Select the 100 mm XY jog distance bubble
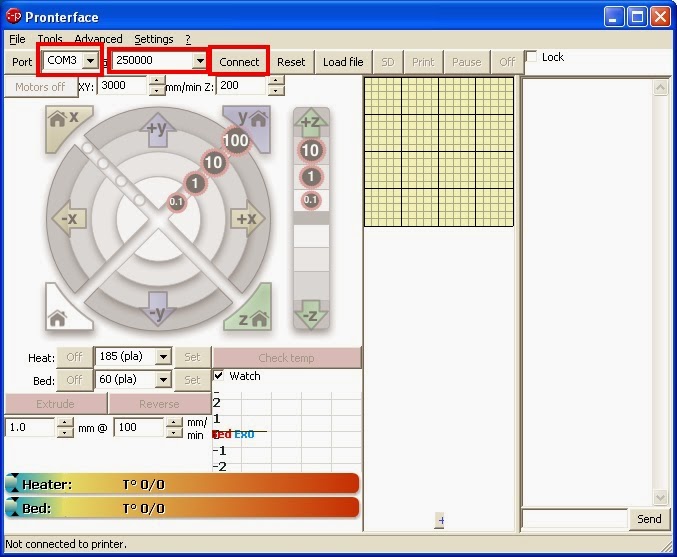This screenshot has width=677, height=557. click(236, 140)
